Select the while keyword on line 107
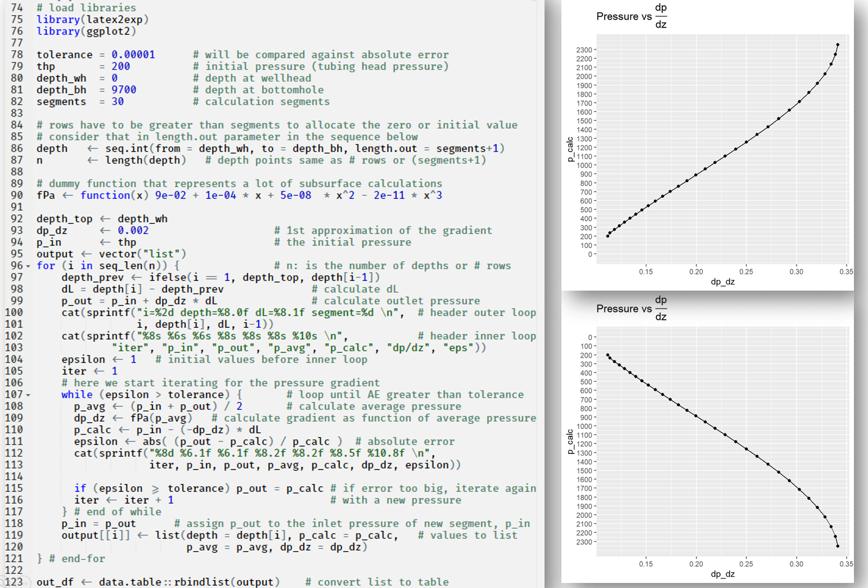The height and width of the screenshot is (588, 868). coord(76,394)
